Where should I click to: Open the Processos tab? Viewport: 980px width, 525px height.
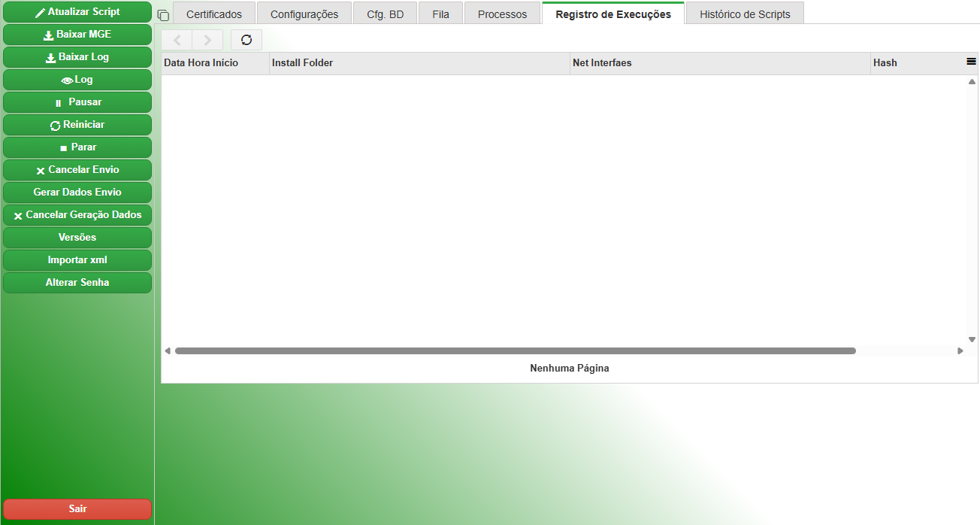click(x=503, y=14)
